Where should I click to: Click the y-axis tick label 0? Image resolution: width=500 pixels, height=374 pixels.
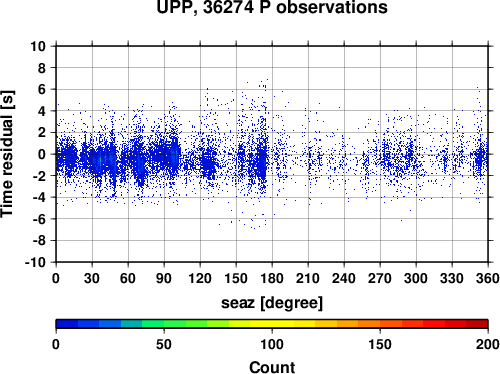pyautogui.click(x=42, y=154)
